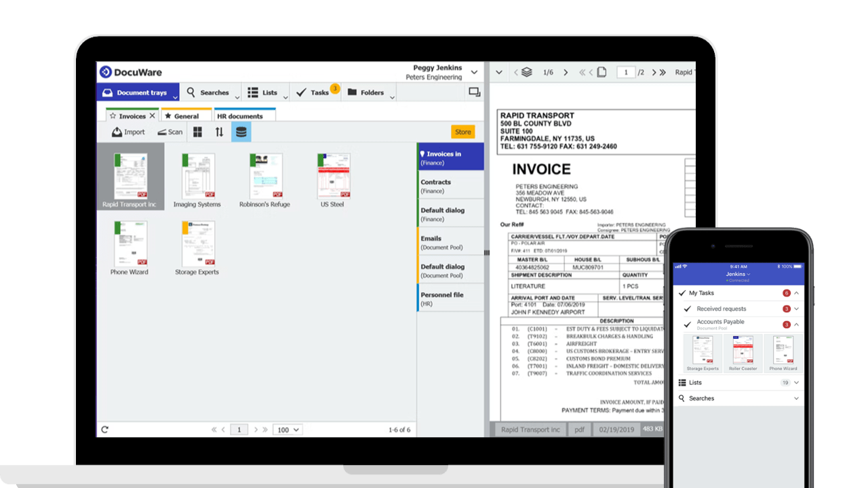
Task: Click the panel splitter handle beside viewer
Action: pyautogui.click(x=486, y=252)
